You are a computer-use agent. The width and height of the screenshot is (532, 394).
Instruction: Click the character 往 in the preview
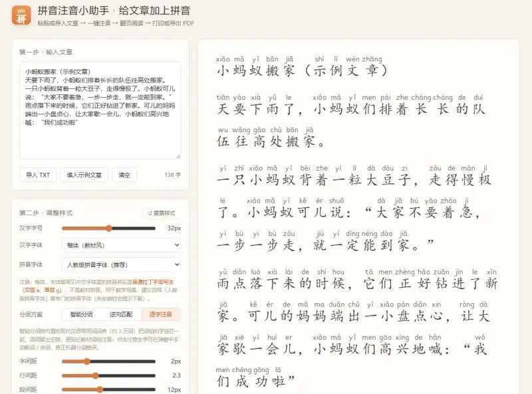[x=241, y=142]
